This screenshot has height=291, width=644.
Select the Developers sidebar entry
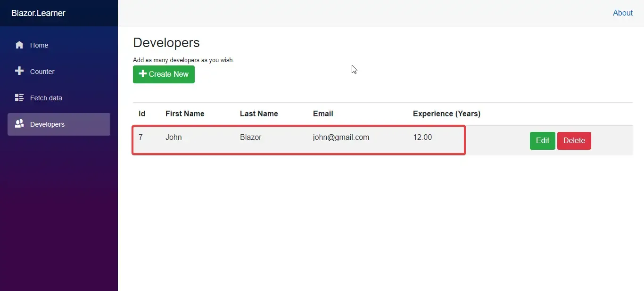pos(47,124)
